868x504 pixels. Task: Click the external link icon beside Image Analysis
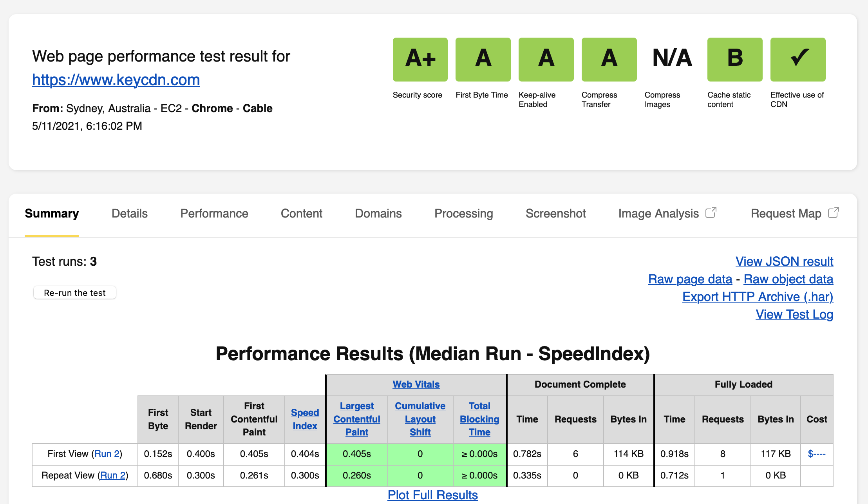[711, 212]
